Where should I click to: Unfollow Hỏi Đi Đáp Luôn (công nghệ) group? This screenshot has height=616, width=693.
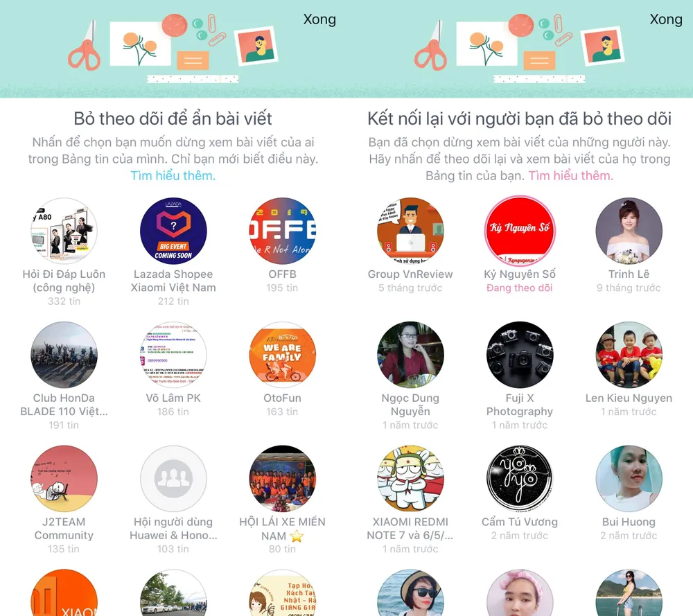pyautogui.click(x=64, y=231)
